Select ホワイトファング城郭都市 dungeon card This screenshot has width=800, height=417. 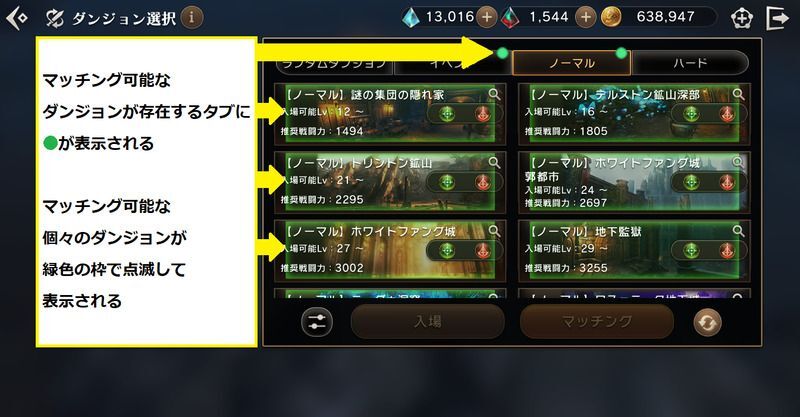pyautogui.click(x=634, y=182)
